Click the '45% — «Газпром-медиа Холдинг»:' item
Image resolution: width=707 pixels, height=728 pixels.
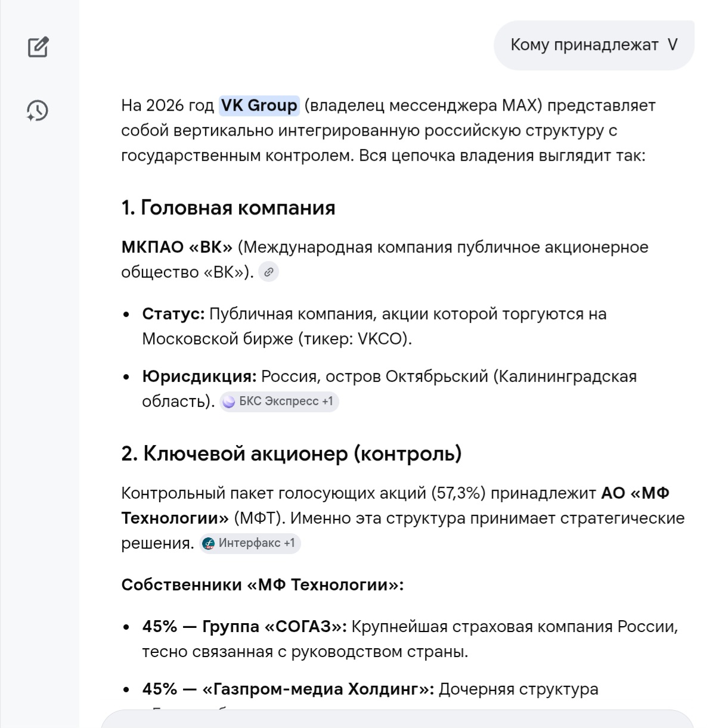pos(288,689)
